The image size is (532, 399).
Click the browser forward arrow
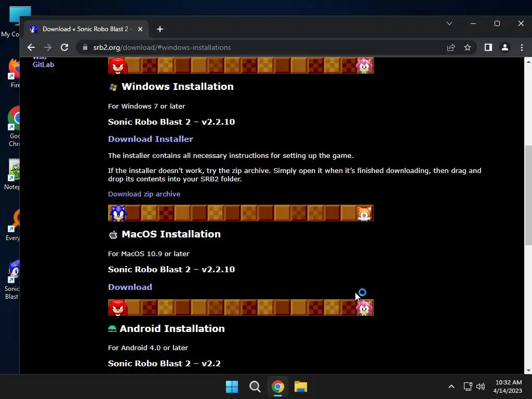click(48, 47)
